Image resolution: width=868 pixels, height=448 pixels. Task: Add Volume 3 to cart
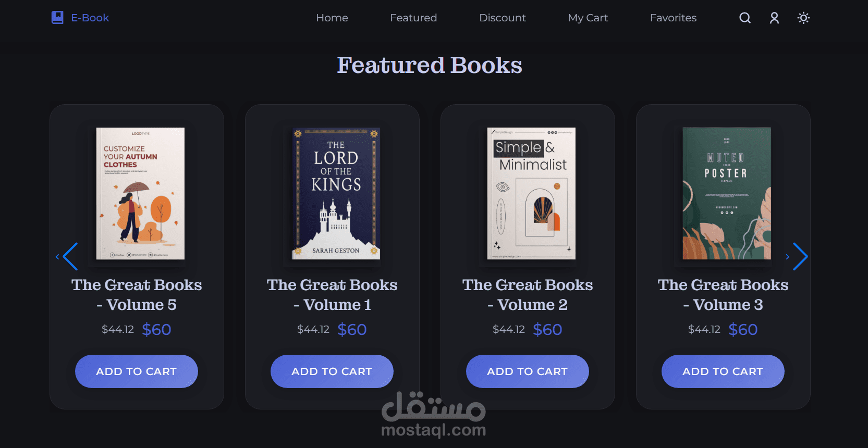pyautogui.click(x=723, y=371)
